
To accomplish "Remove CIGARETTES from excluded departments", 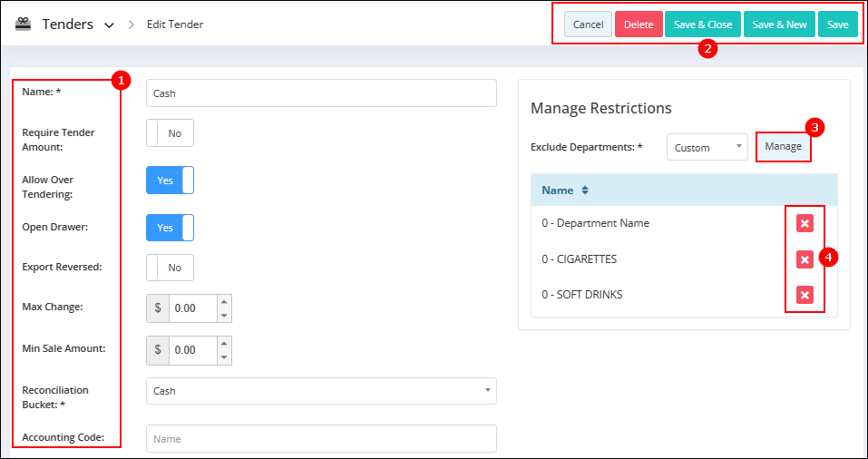I will [805, 259].
